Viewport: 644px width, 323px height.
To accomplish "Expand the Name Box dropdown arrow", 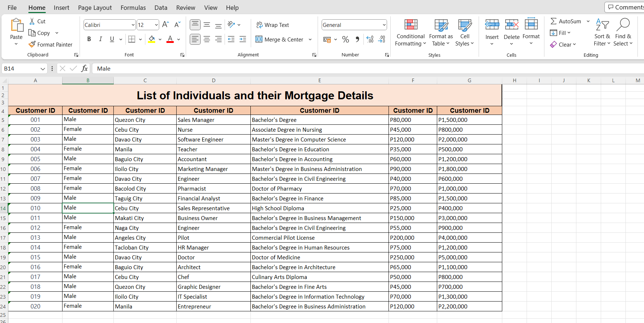I will (x=43, y=69).
